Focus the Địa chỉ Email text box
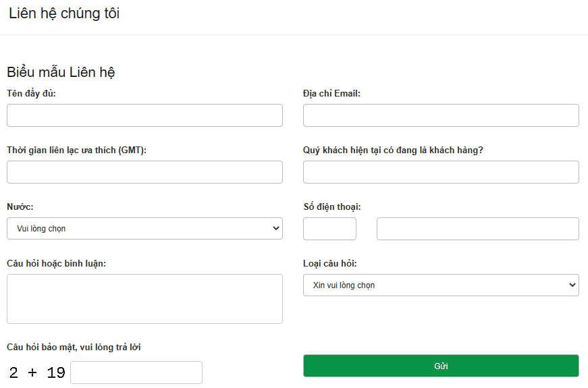The image size is (588, 388). point(441,115)
